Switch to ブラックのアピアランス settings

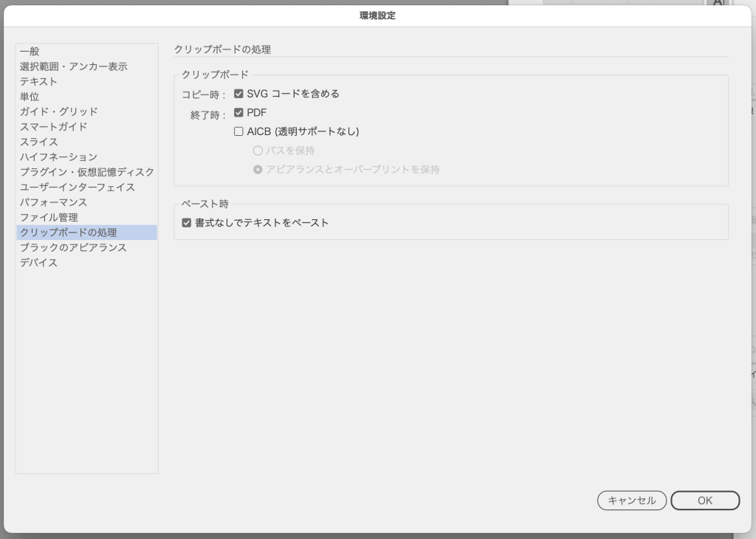point(73,248)
